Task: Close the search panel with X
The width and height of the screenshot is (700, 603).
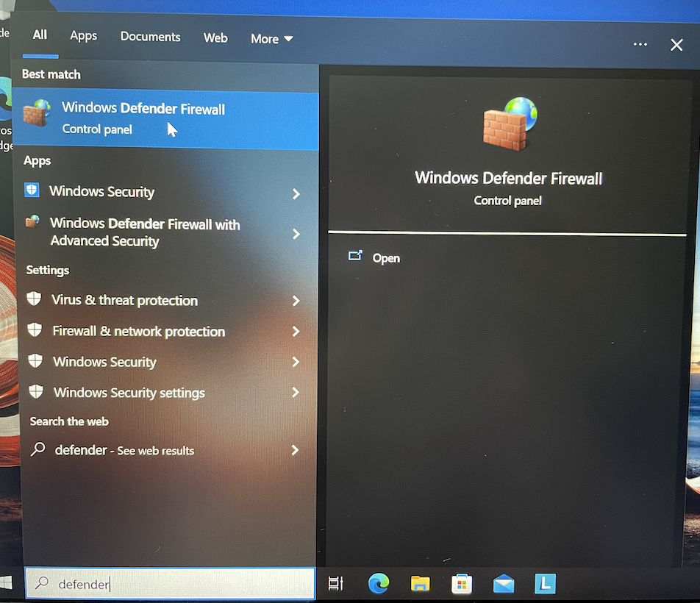Action: pyautogui.click(x=676, y=45)
